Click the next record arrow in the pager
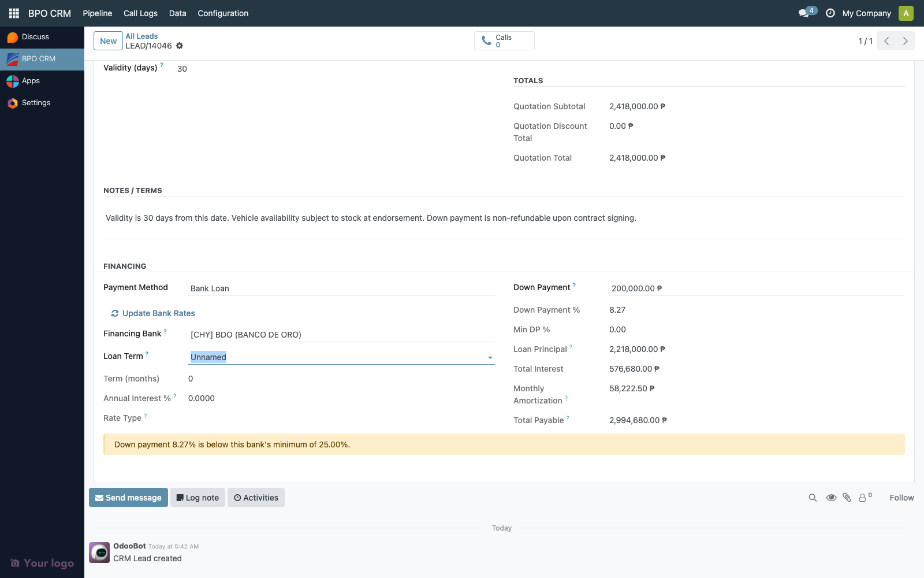The image size is (924, 578). click(905, 41)
